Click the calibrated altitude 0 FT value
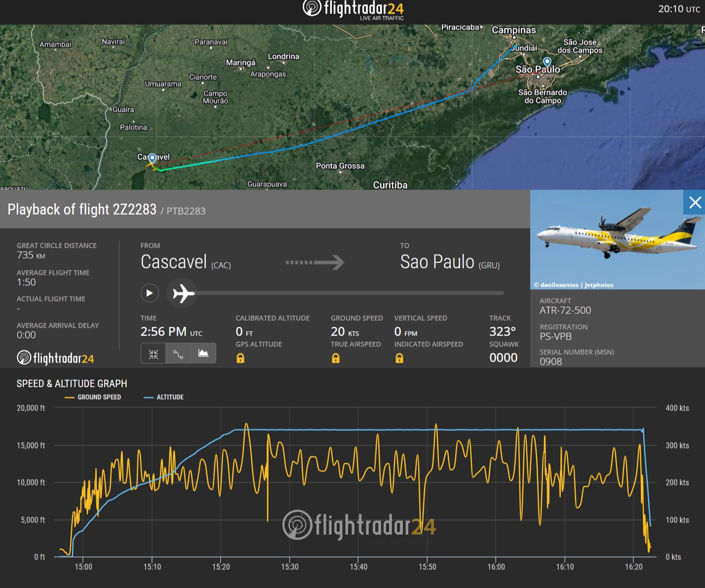 pos(244,331)
